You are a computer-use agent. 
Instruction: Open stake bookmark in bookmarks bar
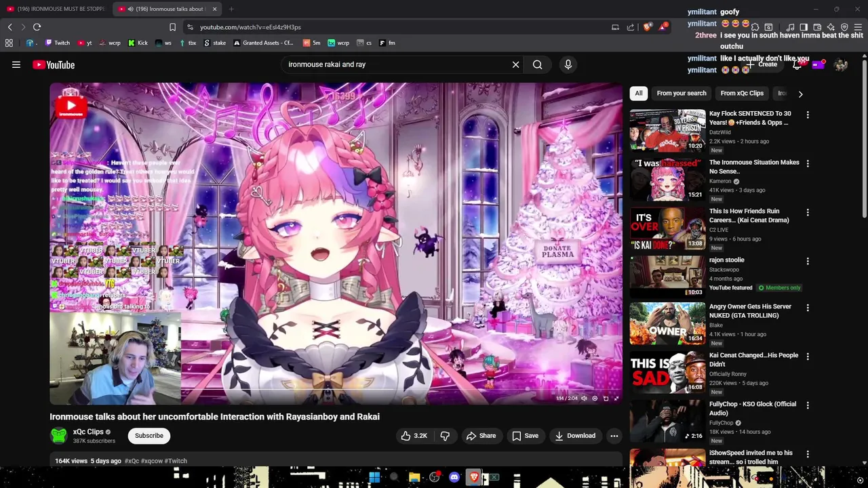point(215,43)
